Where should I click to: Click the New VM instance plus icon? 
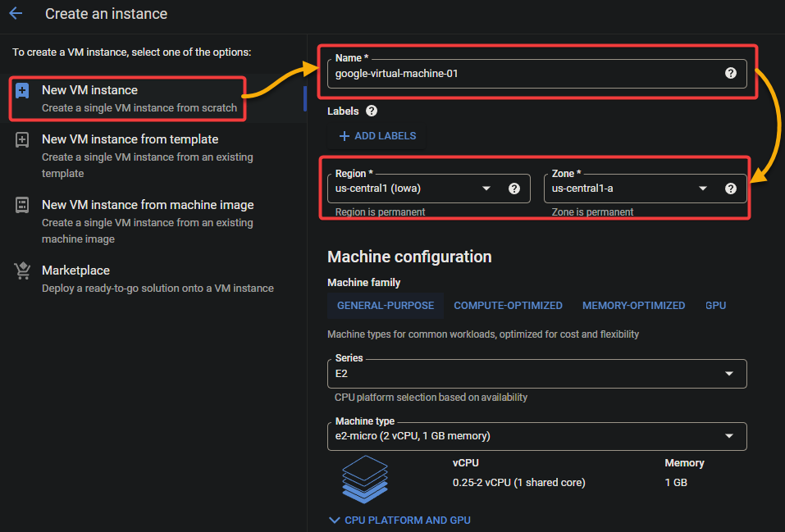click(x=22, y=91)
